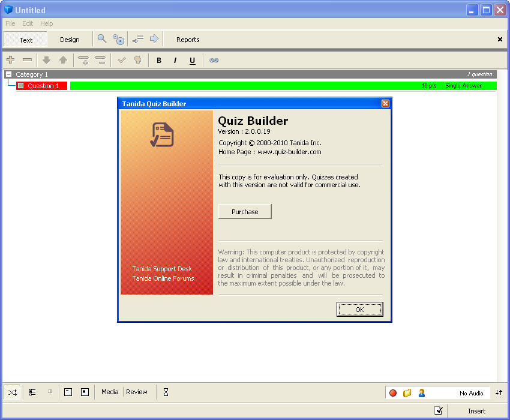Click the Single Answer question type label
The width and height of the screenshot is (510, 420).
(463, 86)
